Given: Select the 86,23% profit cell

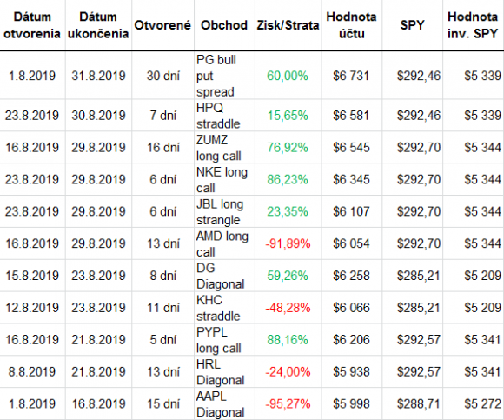Looking at the screenshot, I should coord(288,179).
